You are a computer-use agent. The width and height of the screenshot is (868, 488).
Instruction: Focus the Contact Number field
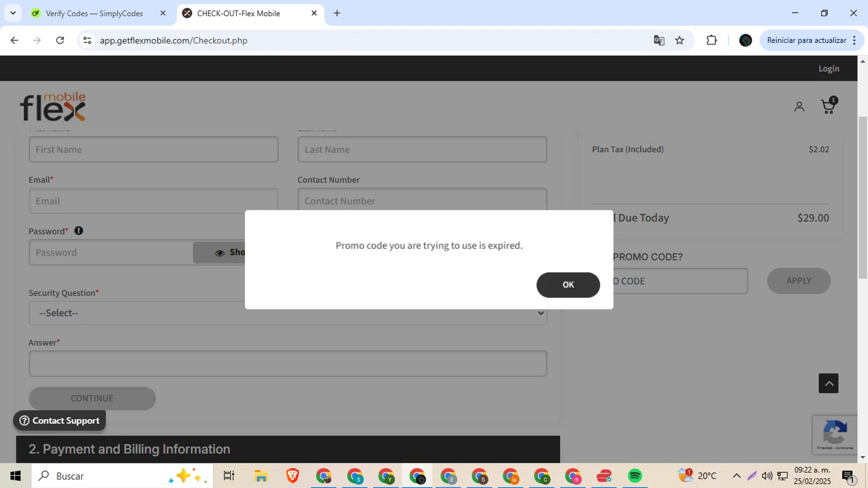[422, 200]
